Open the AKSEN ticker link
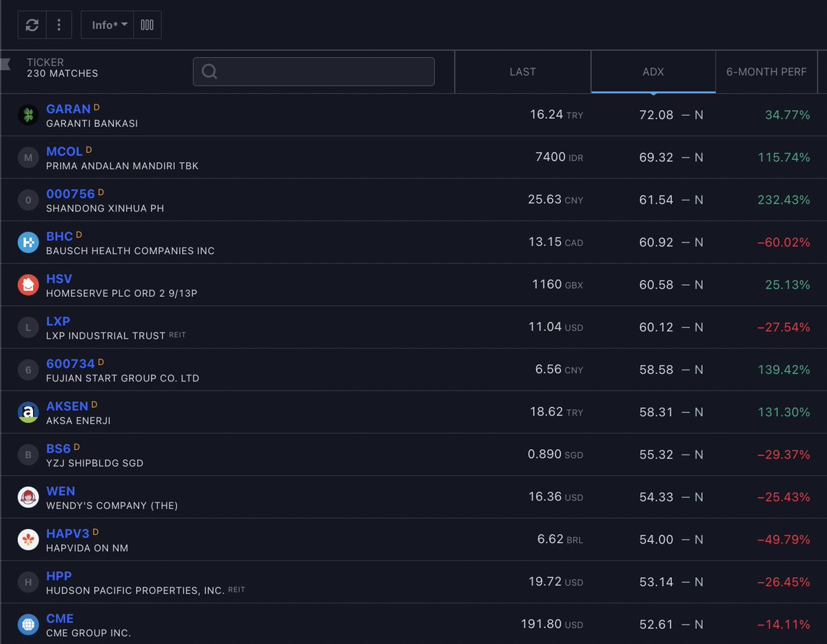This screenshot has height=644, width=827. pyautogui.click(x=67, y=406)
